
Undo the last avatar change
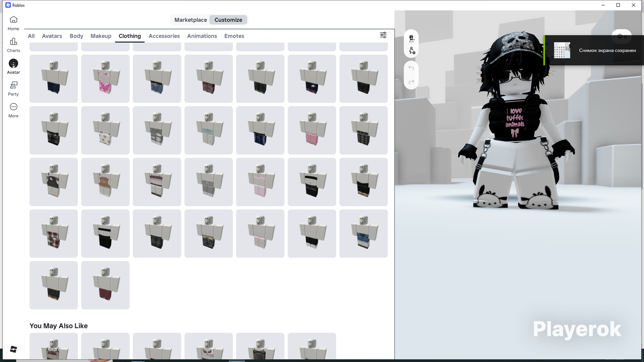[x=411, y=68]
